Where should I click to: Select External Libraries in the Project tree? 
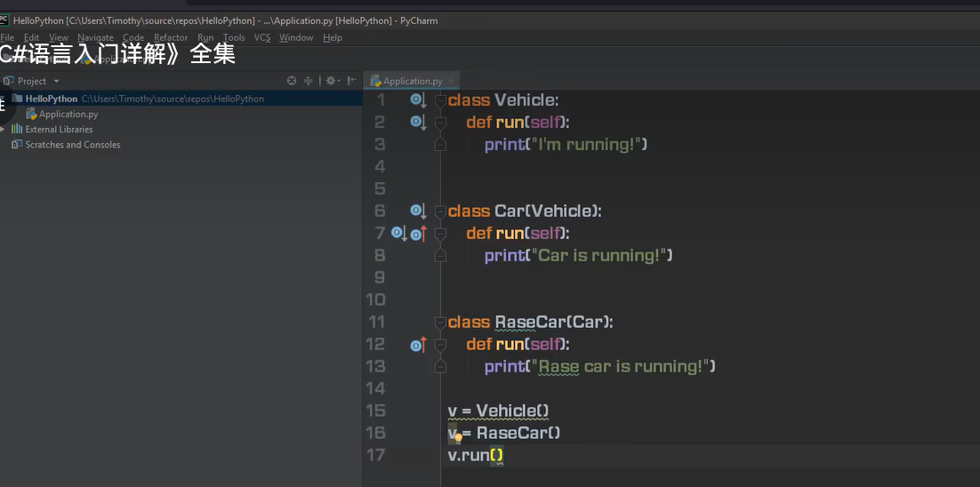click(x=59, y=129)
